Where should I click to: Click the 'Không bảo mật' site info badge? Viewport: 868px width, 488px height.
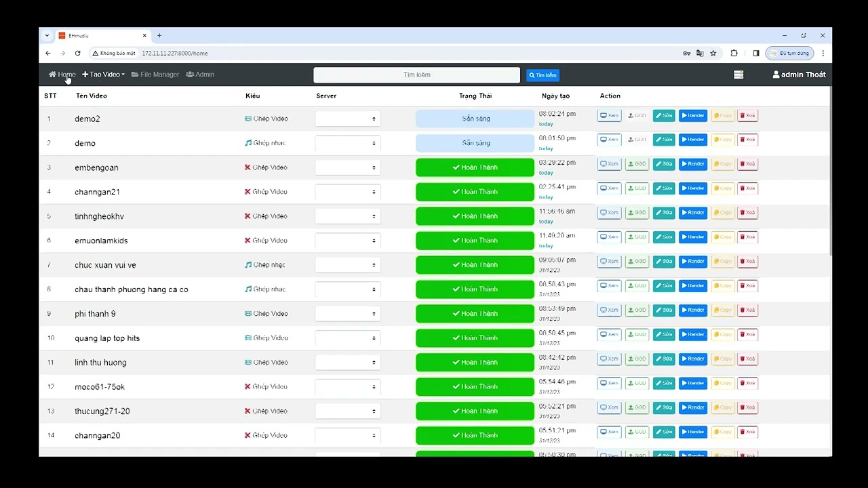[114, 53]
